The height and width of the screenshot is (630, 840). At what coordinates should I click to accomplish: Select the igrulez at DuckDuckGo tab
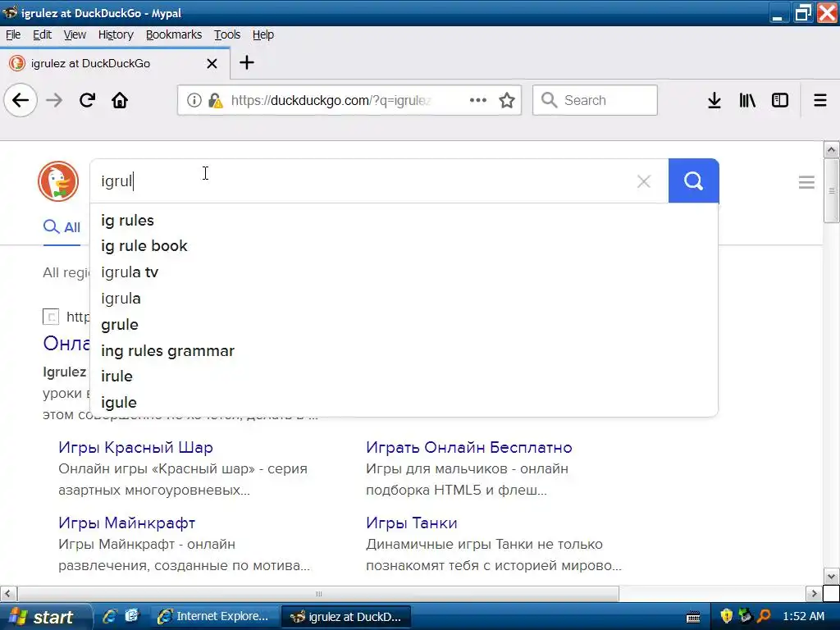115,63
